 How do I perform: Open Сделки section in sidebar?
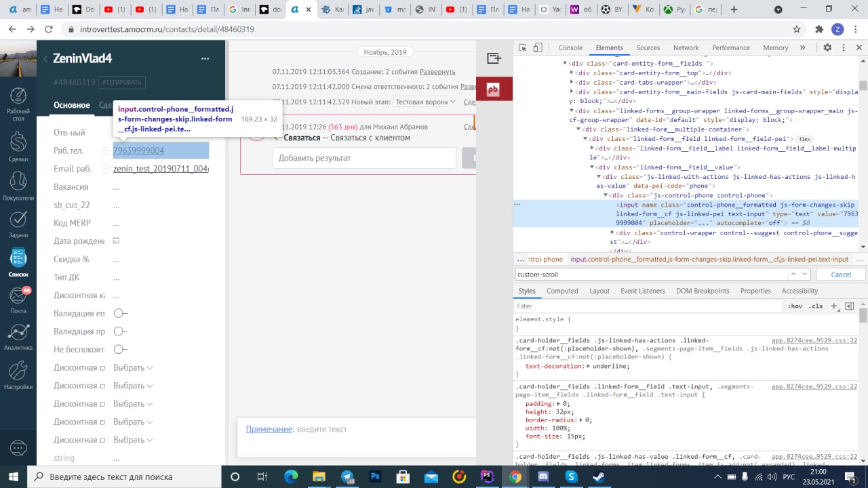(x=18, y=147)
